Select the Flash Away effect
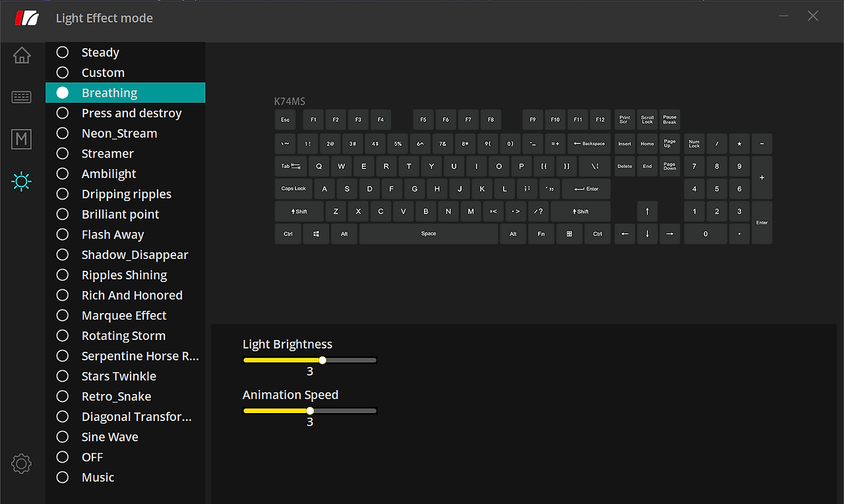The image size is (844, 504). pyautogui.click(x=125, y=235)
